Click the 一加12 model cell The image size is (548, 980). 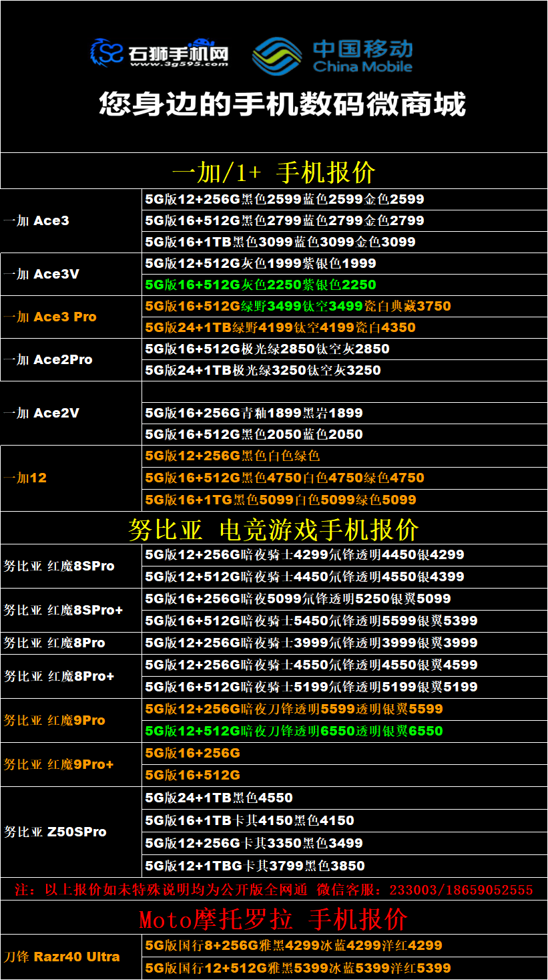pos(71,478)
